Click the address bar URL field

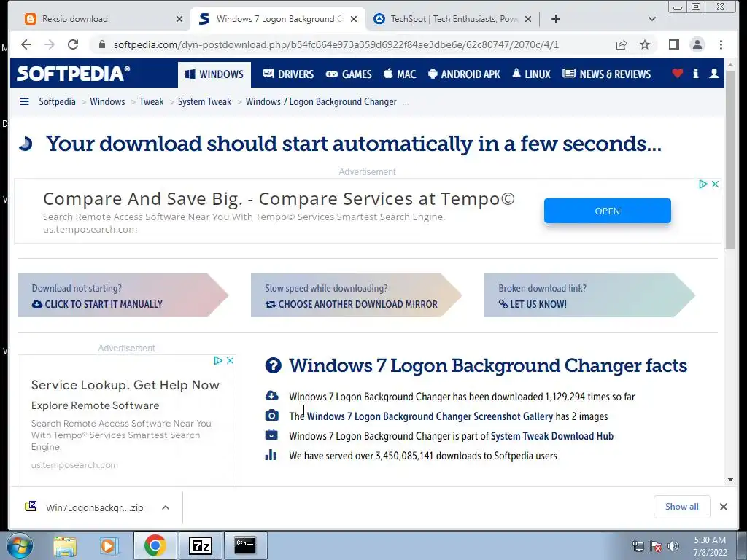[x=336, y=44]
